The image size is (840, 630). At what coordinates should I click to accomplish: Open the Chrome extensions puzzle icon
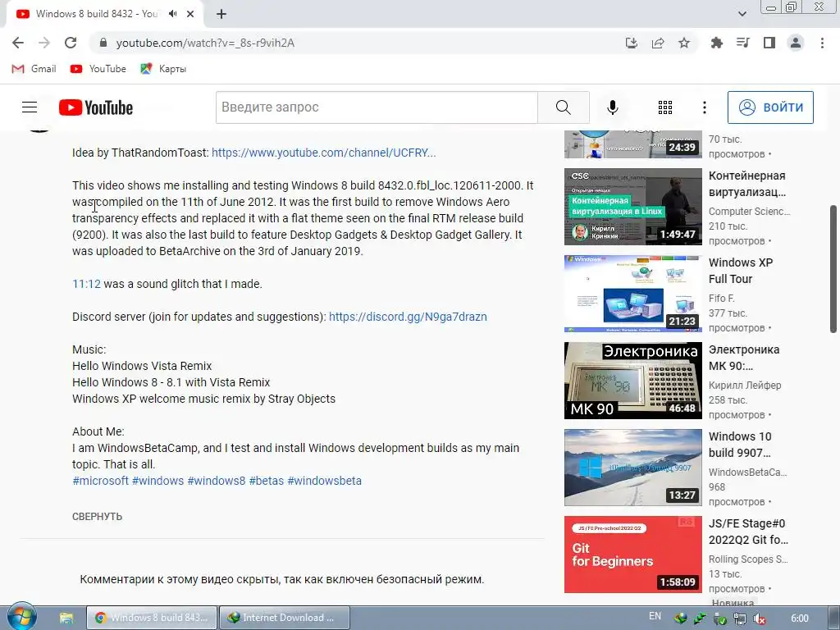[x=716, y=43]
